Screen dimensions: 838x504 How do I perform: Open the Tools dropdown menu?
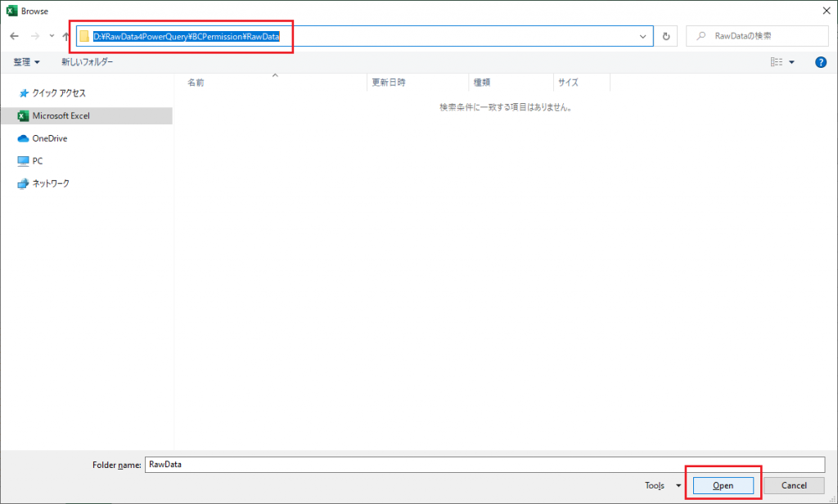(x=662, y=485)
